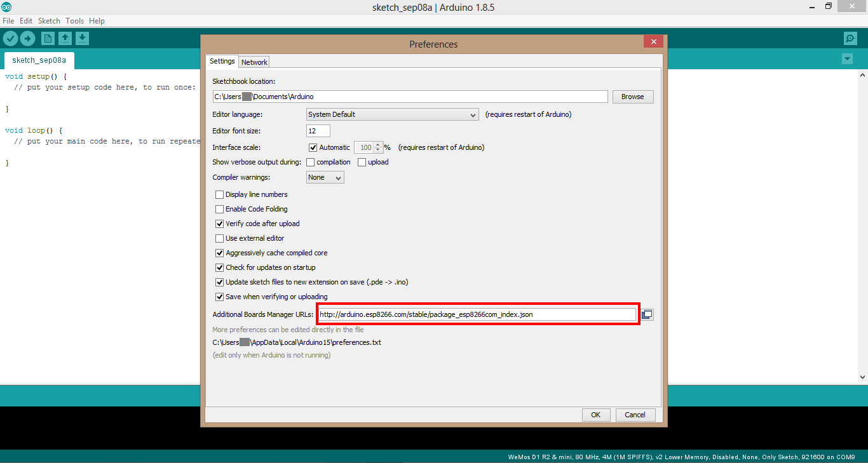868x463 pixels.
Task: Open the Editor language dropdown
Action: pyautogui.click(x=392, y=115)
